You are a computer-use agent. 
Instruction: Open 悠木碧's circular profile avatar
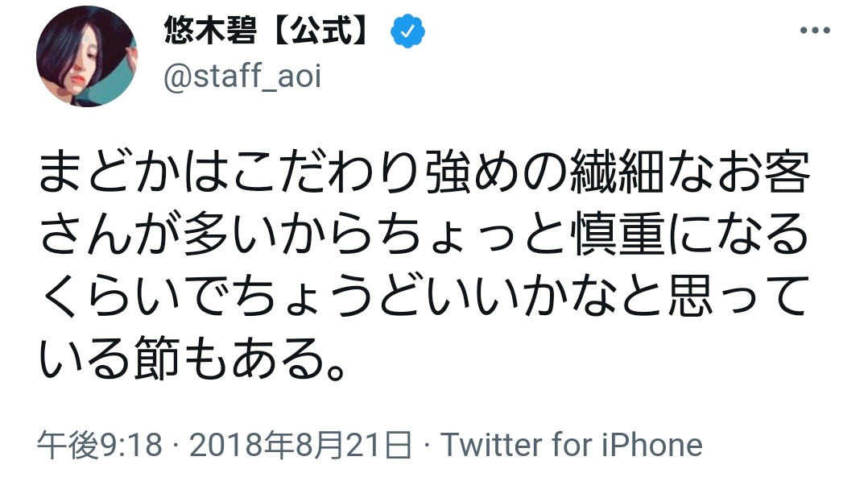pos(86,56)
